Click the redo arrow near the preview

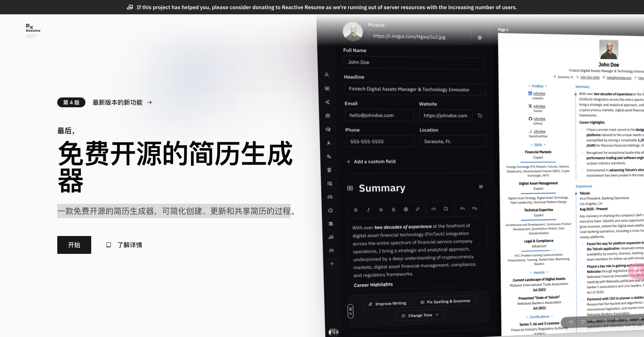pyautogui.click(x=583, y=322)
